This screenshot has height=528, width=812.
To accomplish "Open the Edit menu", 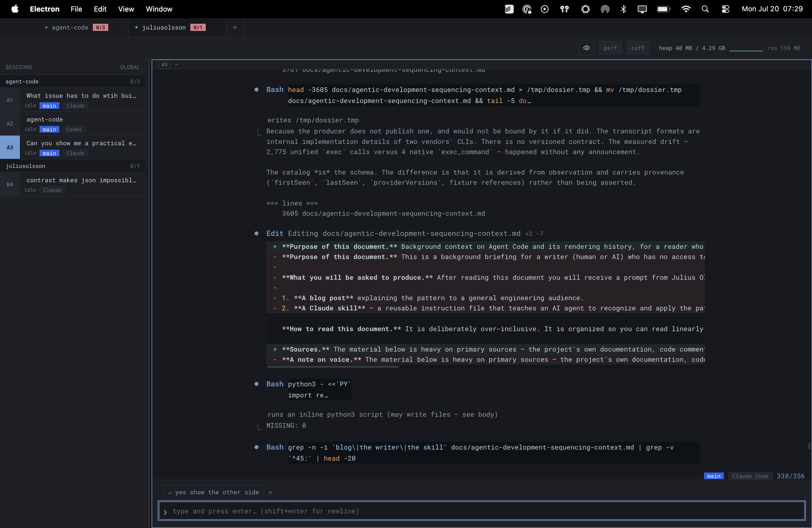I will point(100,9).
